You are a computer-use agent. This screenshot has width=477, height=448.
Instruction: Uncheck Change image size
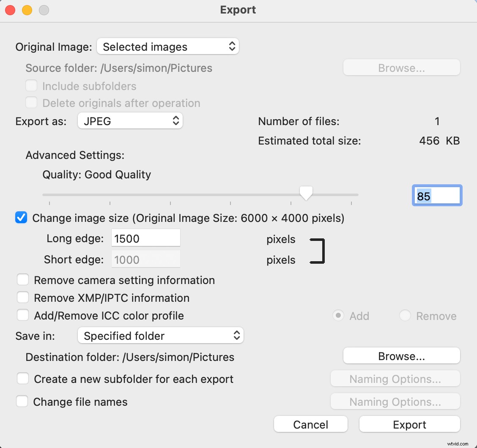[21, 218]
